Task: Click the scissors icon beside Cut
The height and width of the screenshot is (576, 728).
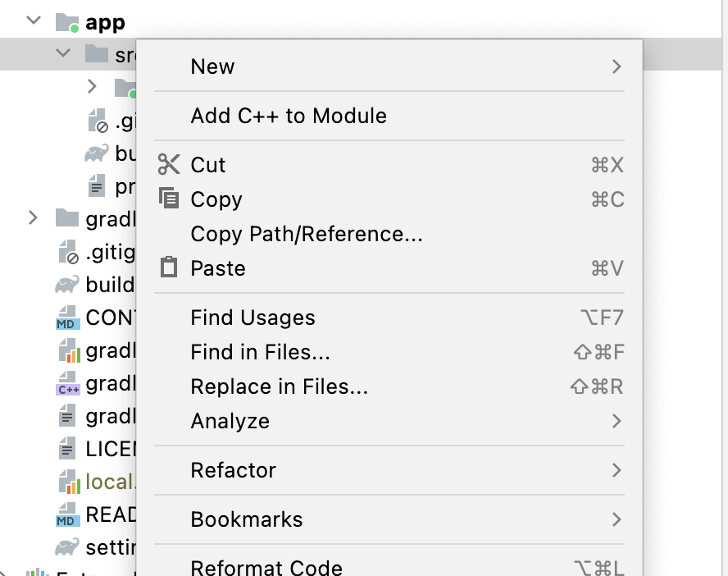Action: pos(169,165)
